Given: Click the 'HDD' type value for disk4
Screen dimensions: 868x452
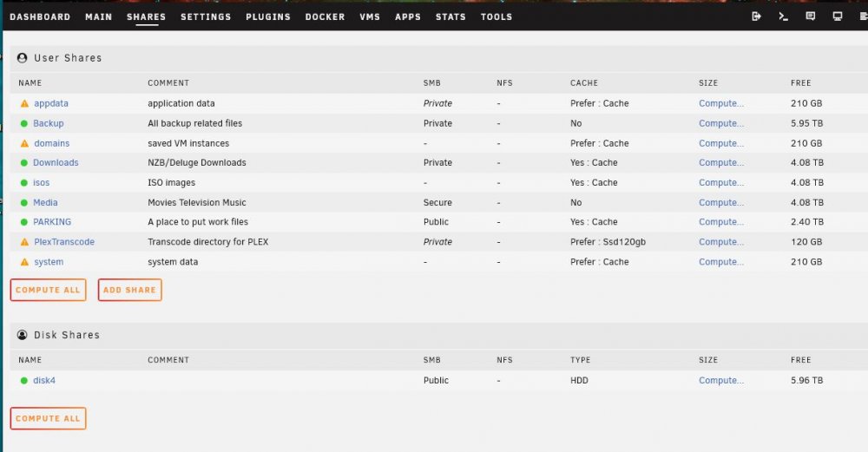Looking at the screenshot, I should click(579, 381).
